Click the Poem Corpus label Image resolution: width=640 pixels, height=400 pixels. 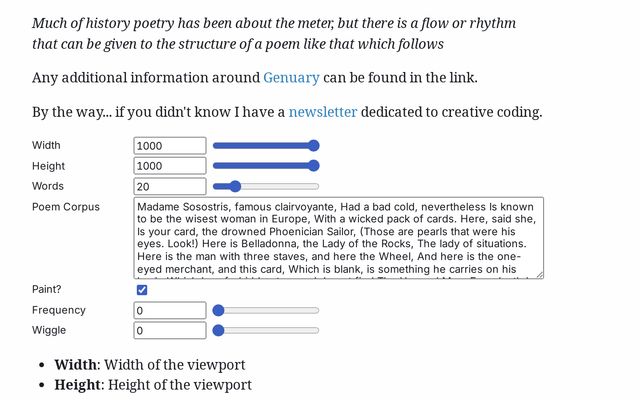(x=66, y=207)
